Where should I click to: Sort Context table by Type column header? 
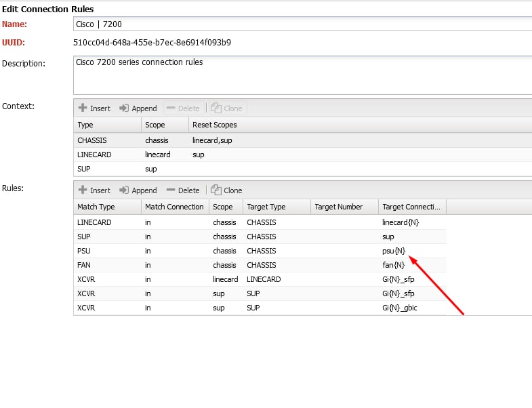pyautogui.click(x=107, y=125)
